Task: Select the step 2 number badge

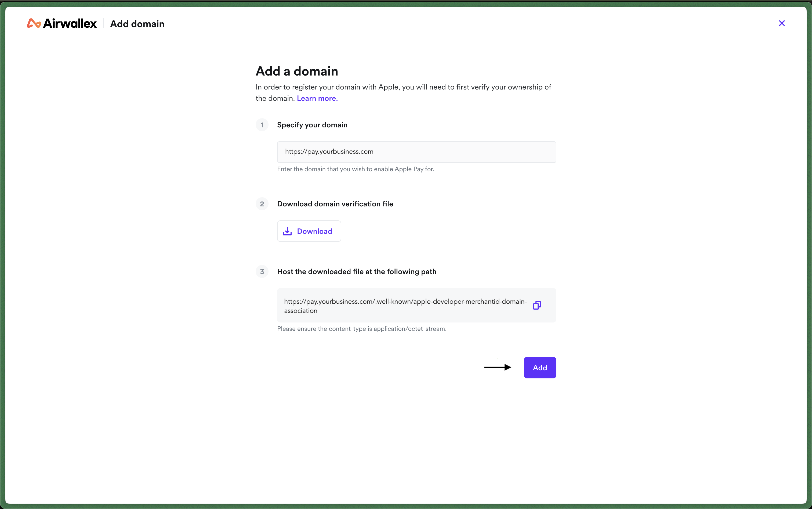Action: [x=262, y=204]
